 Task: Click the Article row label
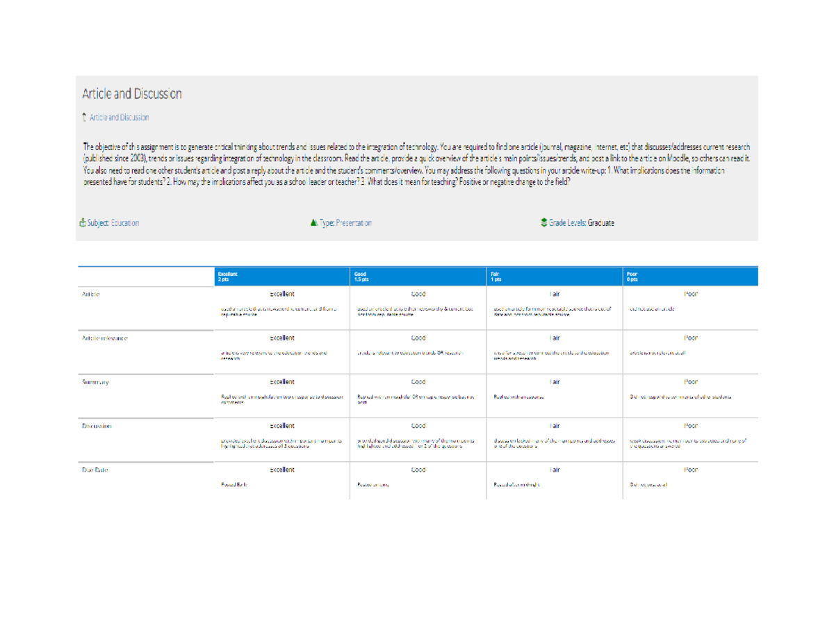point(92,295)
